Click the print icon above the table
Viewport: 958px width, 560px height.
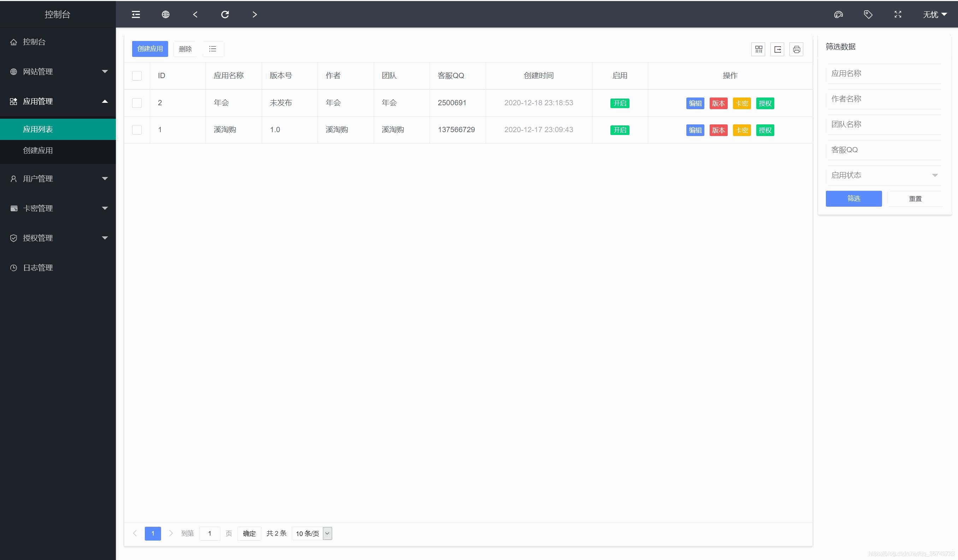point(797,49)
